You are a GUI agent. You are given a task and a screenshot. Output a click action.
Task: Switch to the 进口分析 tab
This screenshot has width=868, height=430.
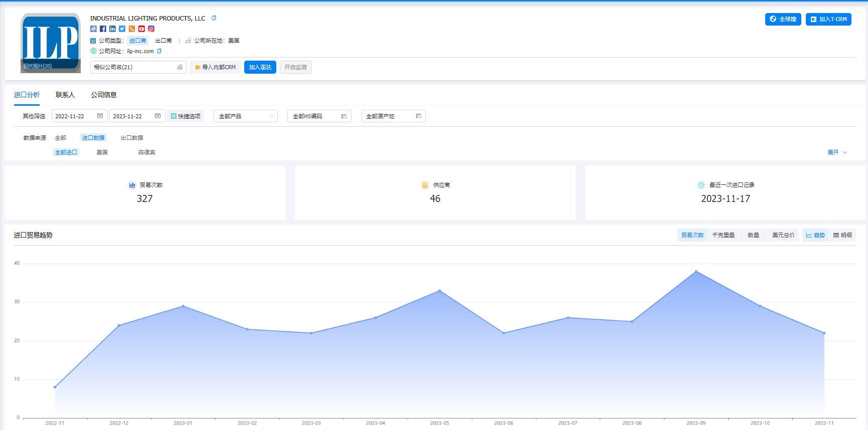tap(27, 95)
